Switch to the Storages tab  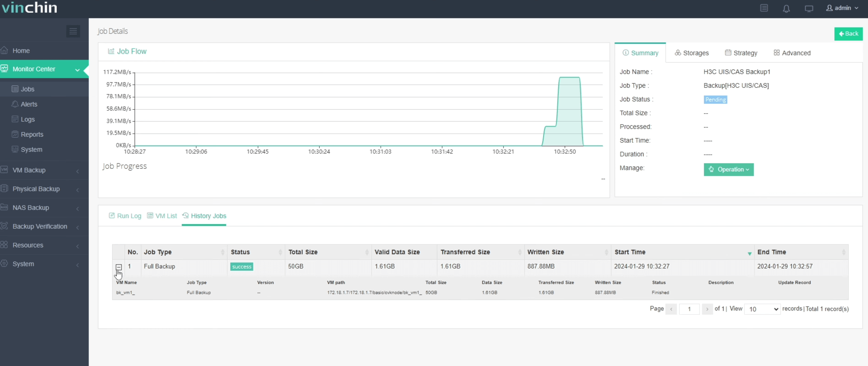692,53
